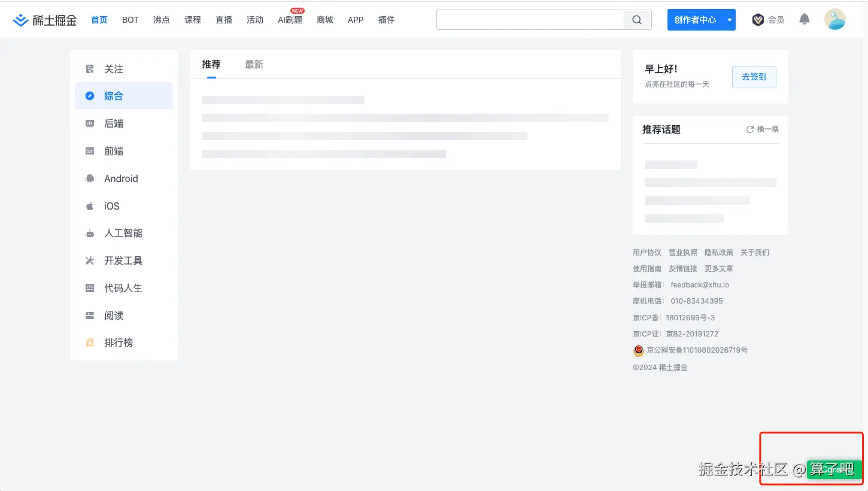Click the 会员 VIP badge icon
Viewport: 868px width, 491px height.
[x=758, y=20]
